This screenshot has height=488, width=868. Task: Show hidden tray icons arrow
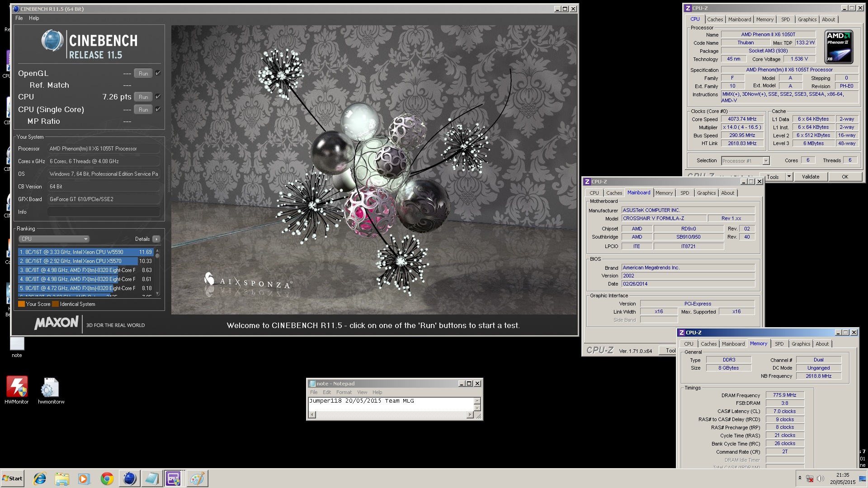(x=800, y=478)
